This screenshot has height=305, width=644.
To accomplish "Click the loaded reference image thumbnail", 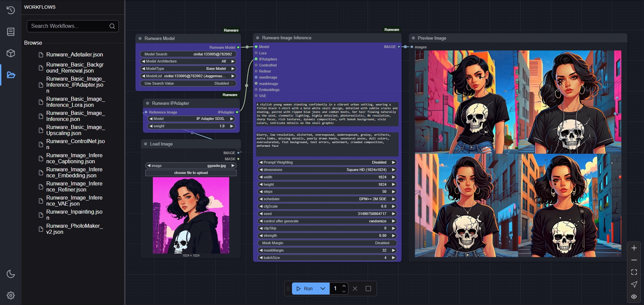I will (191, 215).
